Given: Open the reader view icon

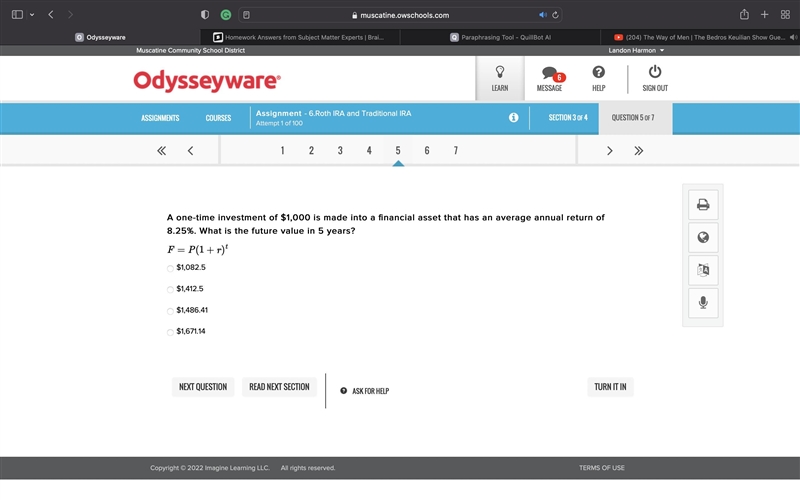Looking at the screenshot, I should pyautogui.click(x=246, y=15).
